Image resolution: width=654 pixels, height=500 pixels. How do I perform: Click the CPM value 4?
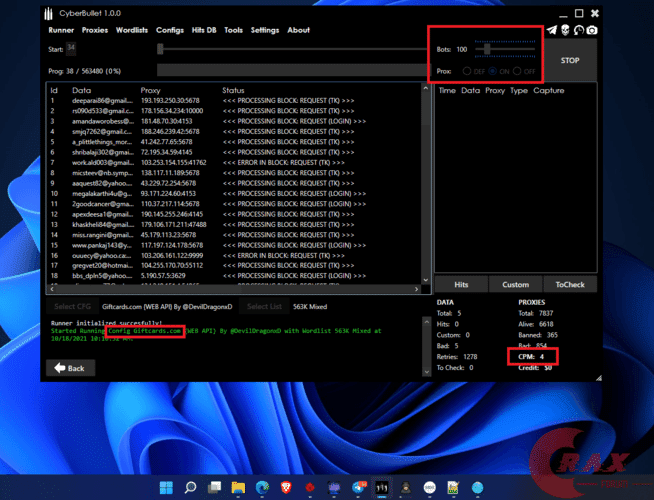point(542,357)
